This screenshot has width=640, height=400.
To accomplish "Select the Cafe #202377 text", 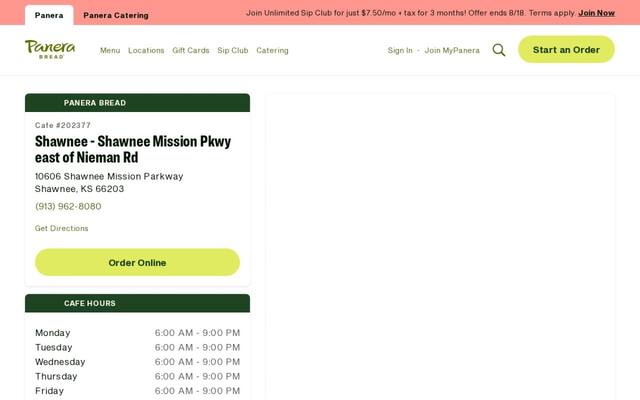I will (x=63, y=125).
